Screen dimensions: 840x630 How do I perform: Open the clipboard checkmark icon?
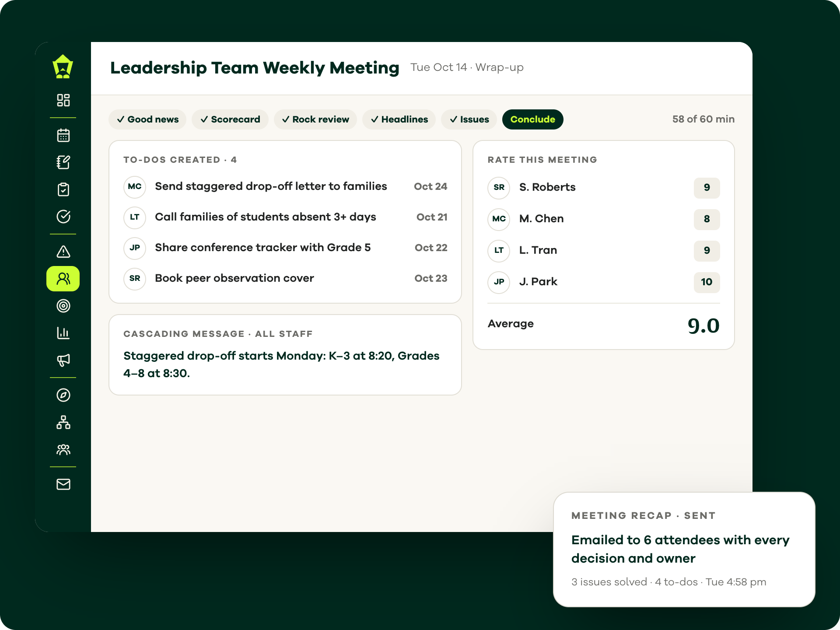(63, 189)
